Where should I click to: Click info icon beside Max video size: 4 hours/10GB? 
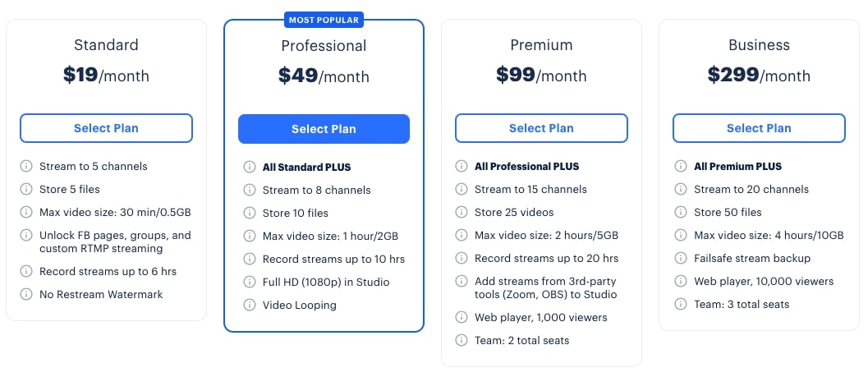pos(681,236)
